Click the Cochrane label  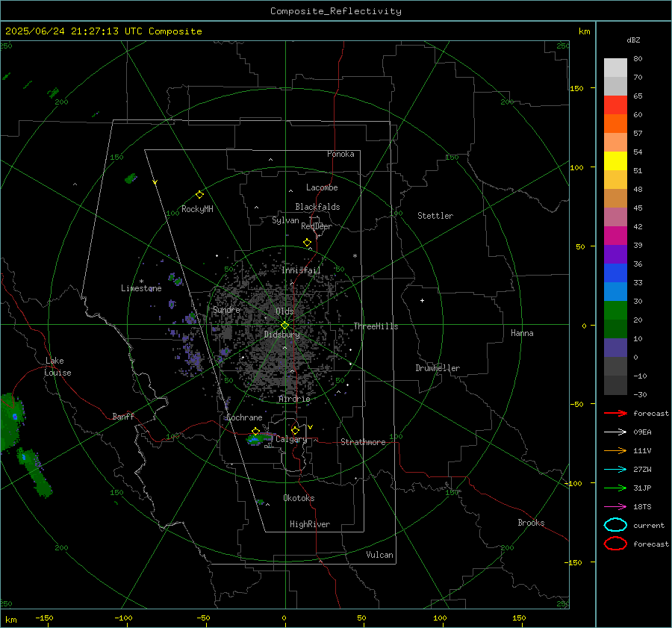[x=244, y=417]
